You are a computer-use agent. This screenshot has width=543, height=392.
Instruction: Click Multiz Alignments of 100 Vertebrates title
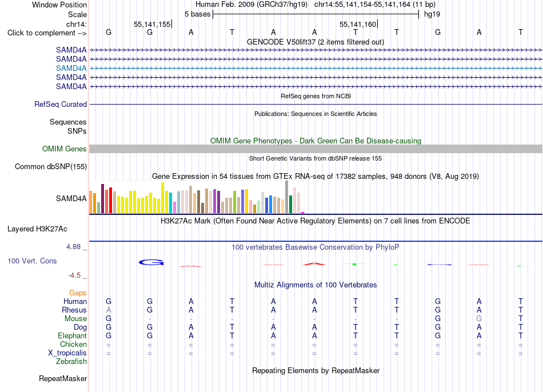316,285
